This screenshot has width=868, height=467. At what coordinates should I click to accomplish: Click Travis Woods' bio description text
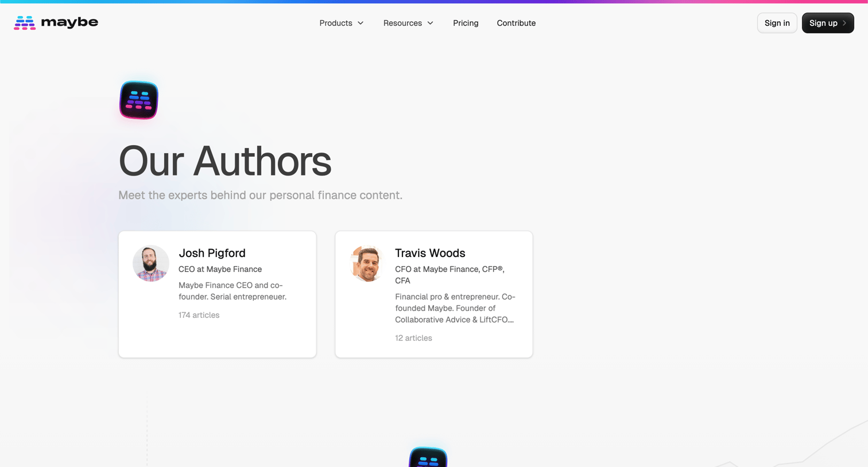[455, 308]
